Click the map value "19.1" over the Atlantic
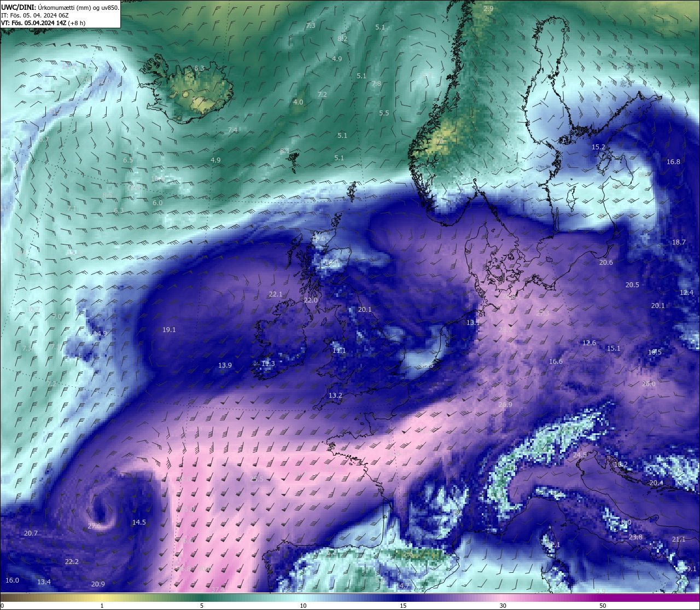The width and height of the screenshot is (700, 610). coord(169,330)
